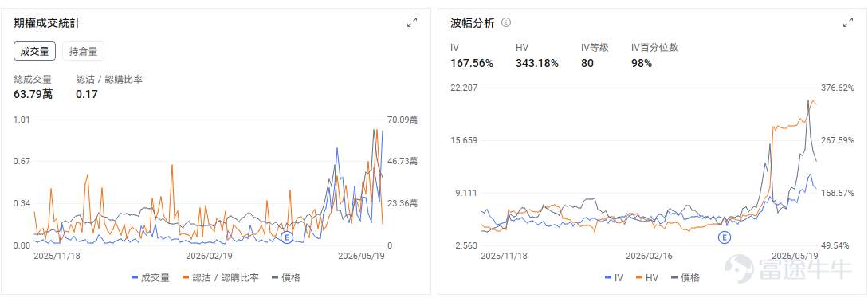
Task: Click the put/call ratio value 0.17
Action: click(87, 94)
